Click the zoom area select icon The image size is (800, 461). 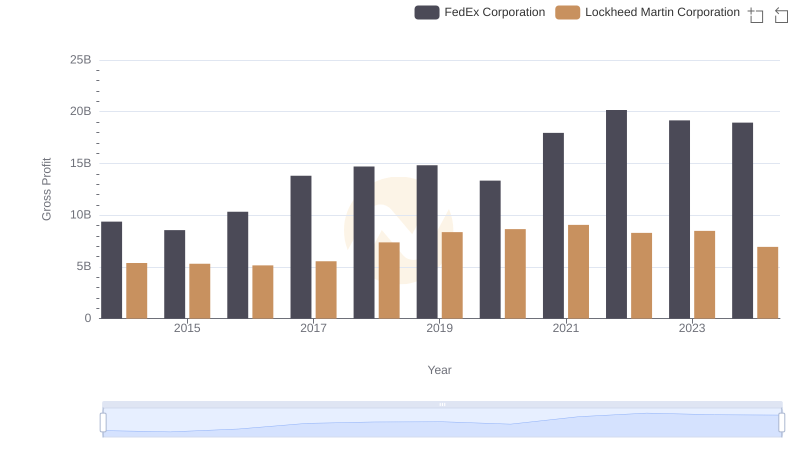click(756, 15)
